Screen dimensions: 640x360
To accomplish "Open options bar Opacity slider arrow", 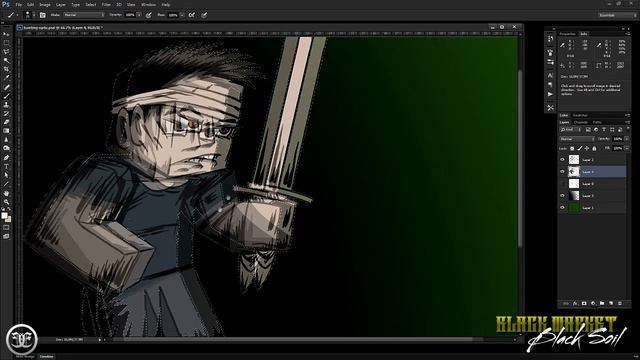I will [139, 15].
